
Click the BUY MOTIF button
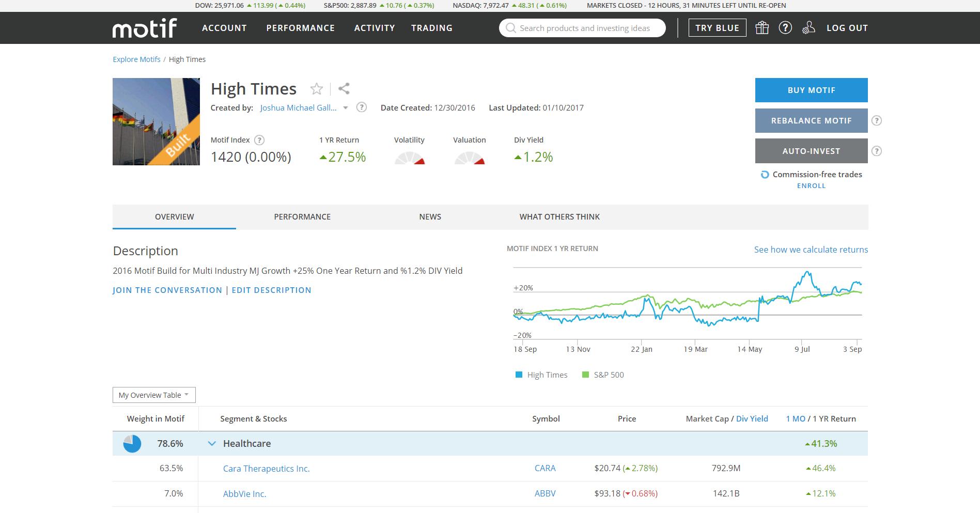tap(811, 90)
